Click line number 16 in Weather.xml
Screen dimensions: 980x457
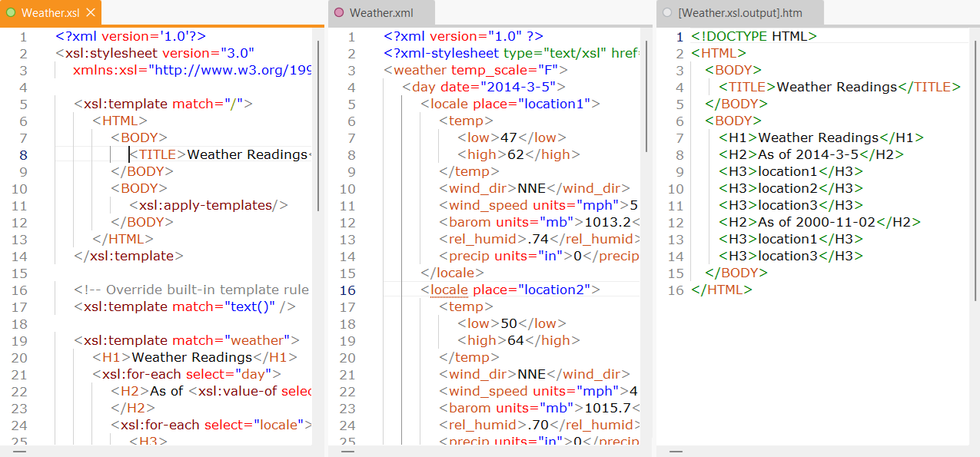click(x=347, y=290)
